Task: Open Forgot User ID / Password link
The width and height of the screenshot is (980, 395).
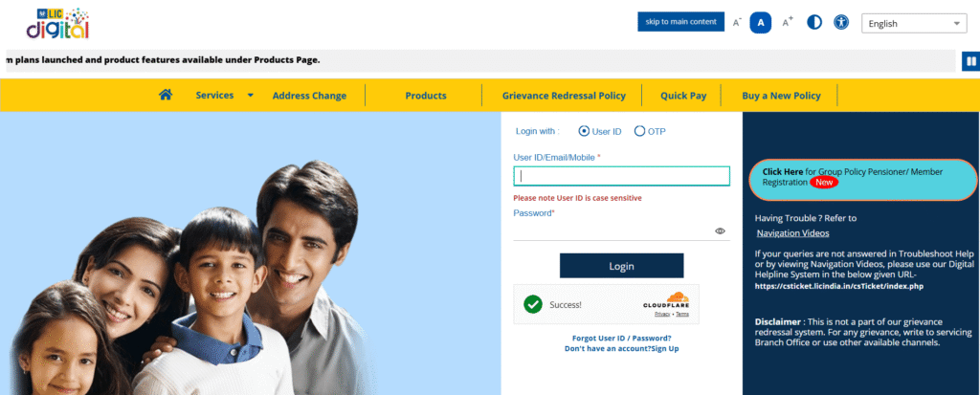Action: click(x=621, y=339)
